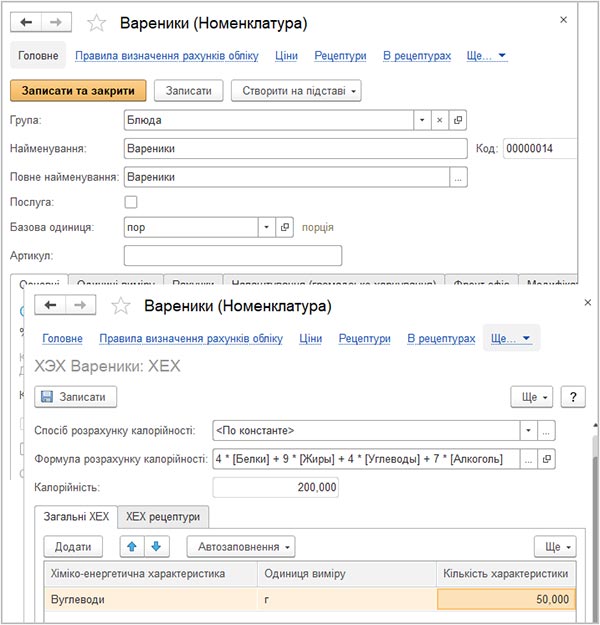Open the help question mark button
The width and height of the screenshot is (600, 625).
[x=572, y=397]
